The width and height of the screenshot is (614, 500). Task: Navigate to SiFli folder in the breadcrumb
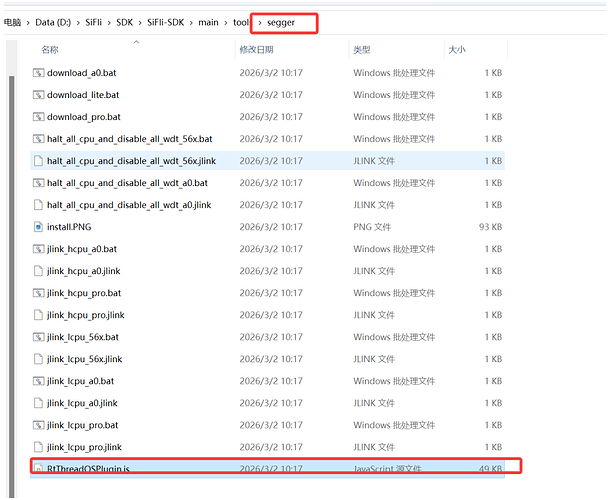coord(94,22)
